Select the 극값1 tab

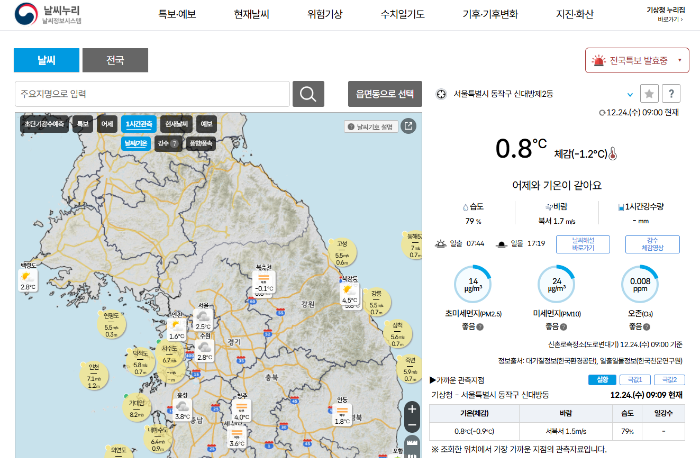[635, 379]
